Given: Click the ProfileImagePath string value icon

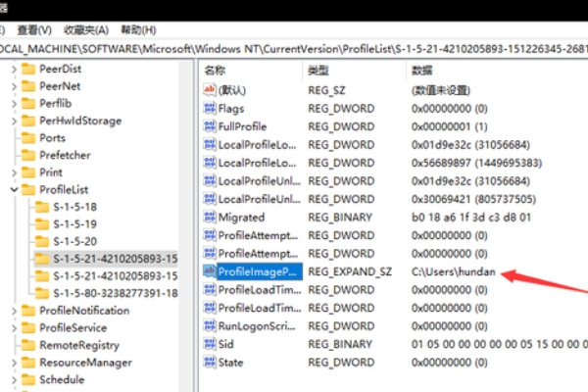Looking at the screenshot, I should [209, 271].
